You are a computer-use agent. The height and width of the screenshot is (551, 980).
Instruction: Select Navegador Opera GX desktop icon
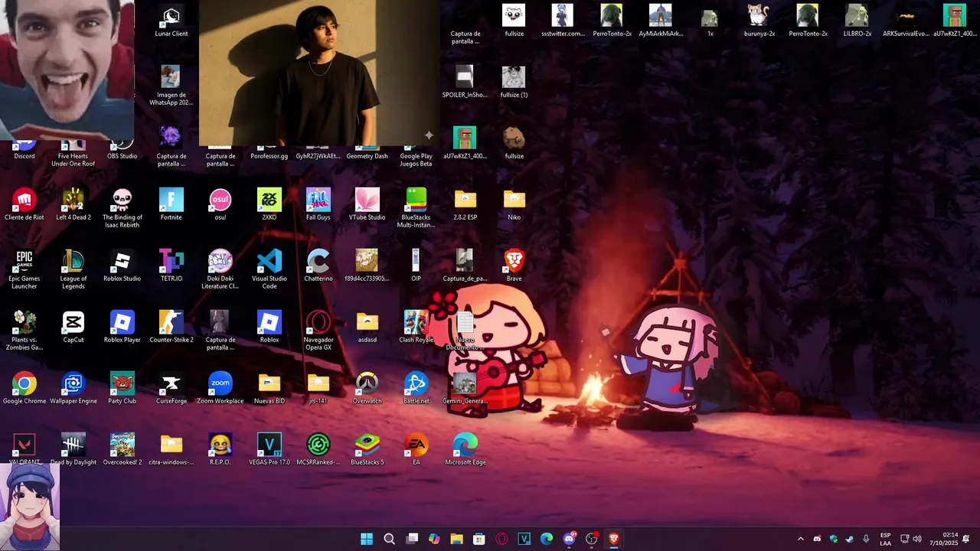[318, 331]
